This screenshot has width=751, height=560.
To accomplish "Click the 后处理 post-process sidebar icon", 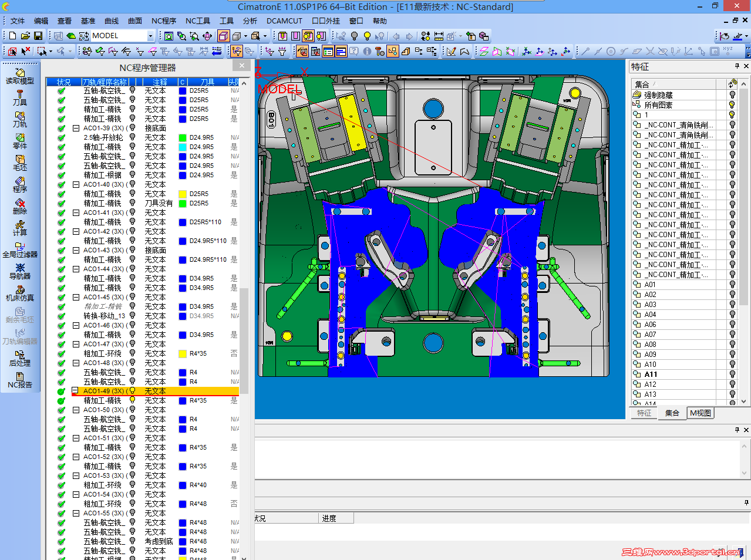I will tap(20, 359).
